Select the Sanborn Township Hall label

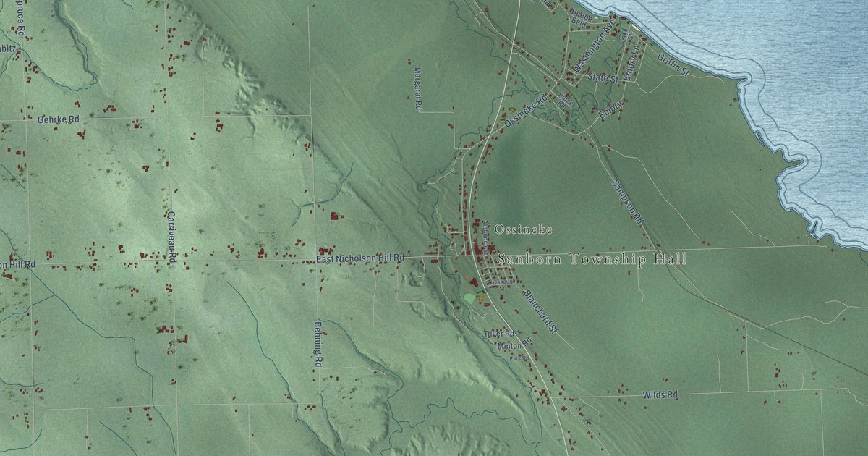point(592,258)
